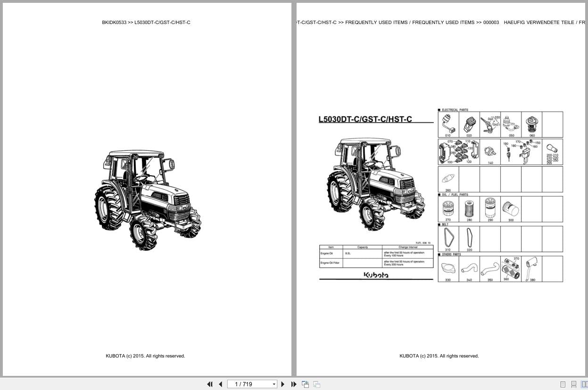Select filter cartridge 300 illustration

pyautogui.click(x=511, y=209)
